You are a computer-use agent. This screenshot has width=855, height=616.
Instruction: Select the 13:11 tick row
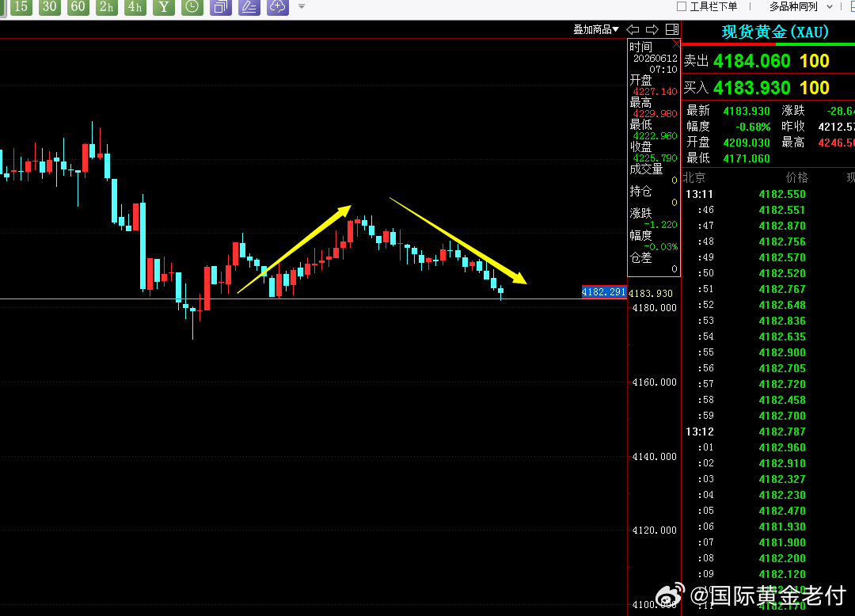coord(768,194)
